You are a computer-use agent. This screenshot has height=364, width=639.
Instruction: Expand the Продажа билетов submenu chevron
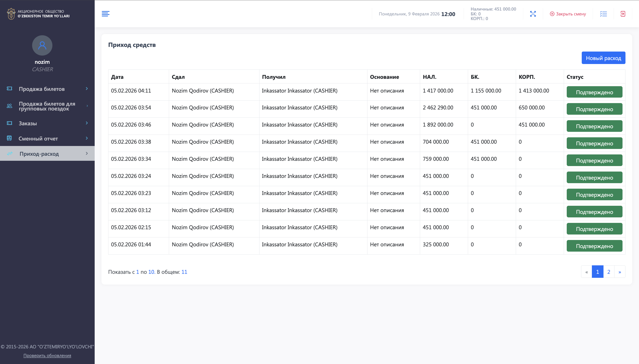tap(86, 89)
